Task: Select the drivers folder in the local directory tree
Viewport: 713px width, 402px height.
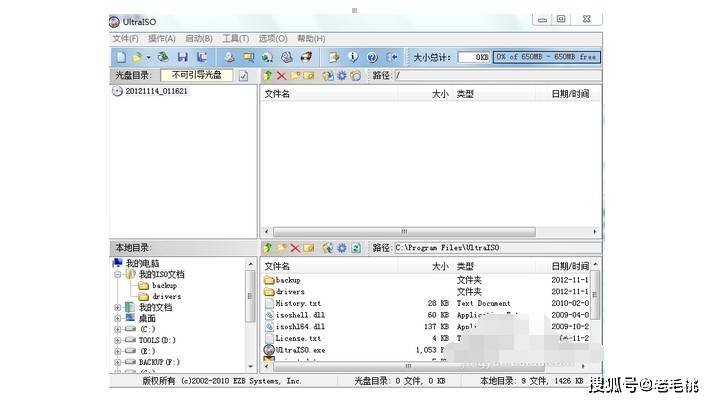Action: coord(166,296)
